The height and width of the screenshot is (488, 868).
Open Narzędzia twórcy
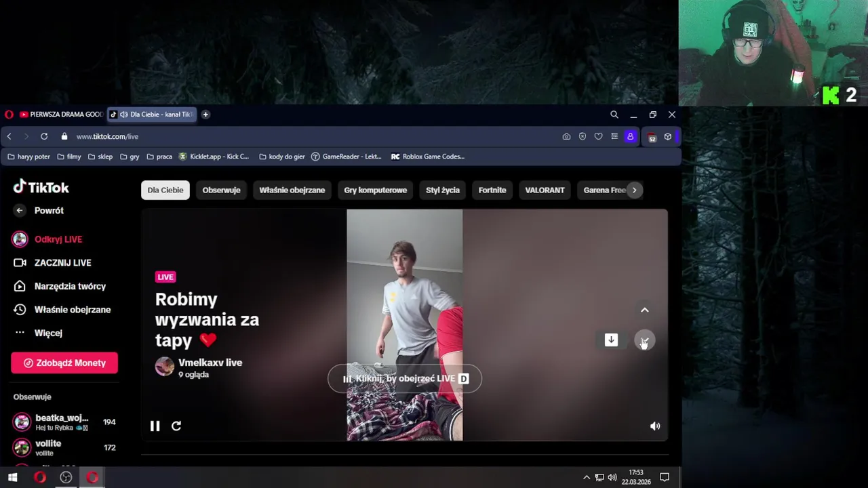point(60,286)
